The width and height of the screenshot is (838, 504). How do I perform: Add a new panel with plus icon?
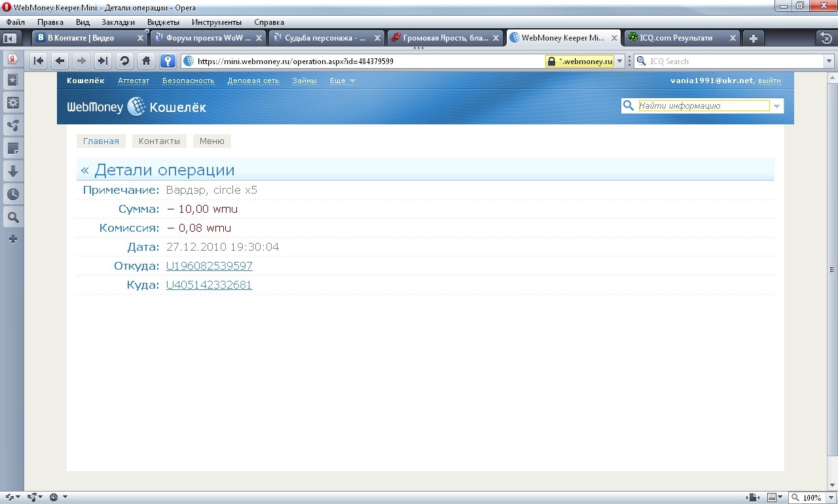[x=12, y=239]
